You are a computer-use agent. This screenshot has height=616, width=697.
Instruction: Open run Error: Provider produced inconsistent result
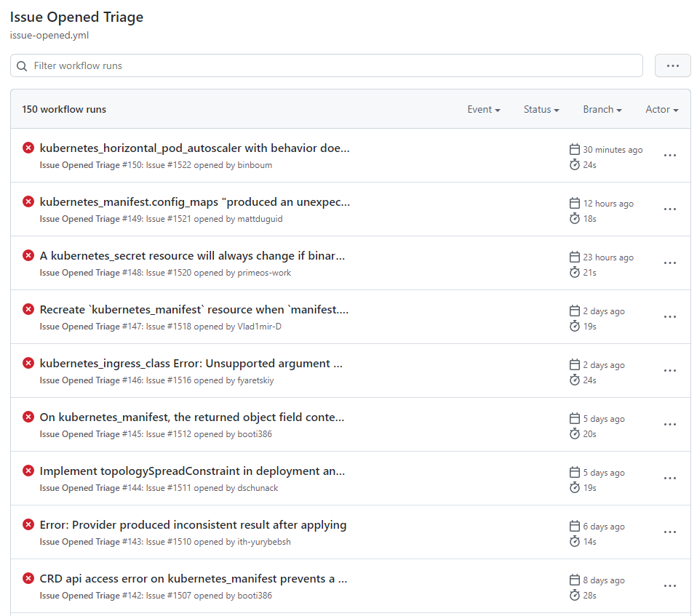pos(193,525)
